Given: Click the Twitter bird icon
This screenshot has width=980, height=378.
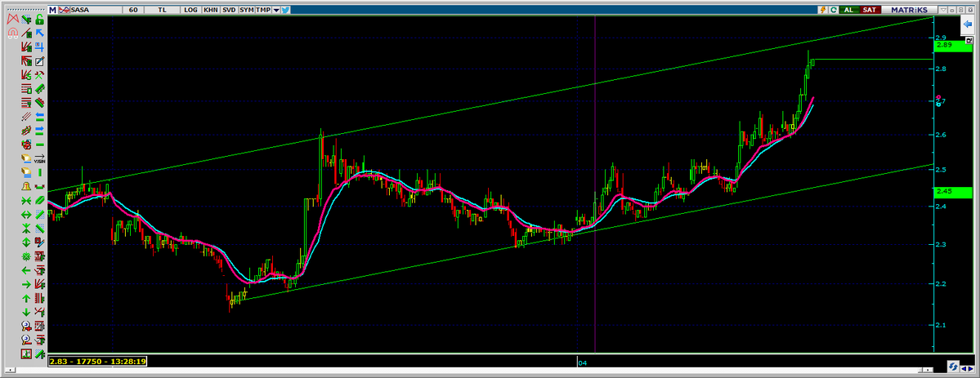Looking at the screenshot, I should pyautogui.click(x=285, y=10).
